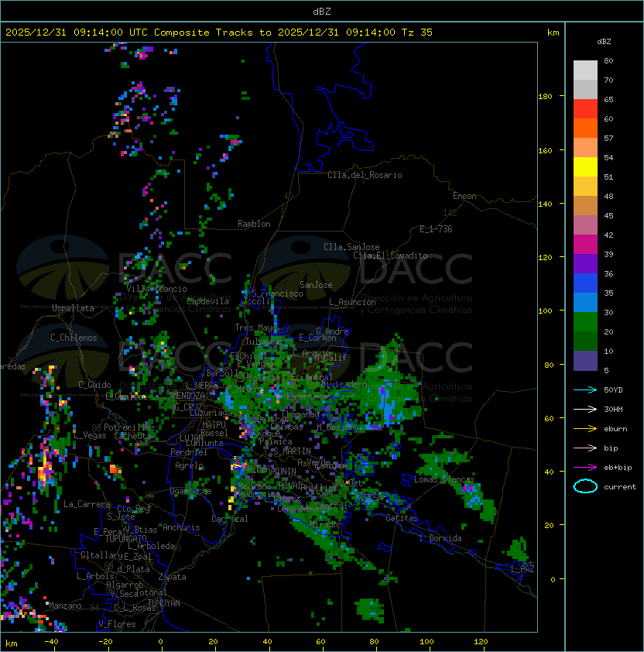The height and width of the screenshot is (652, 644).
Task: Click the 'Tz 35' value in the header
Action: pos(417,32)
